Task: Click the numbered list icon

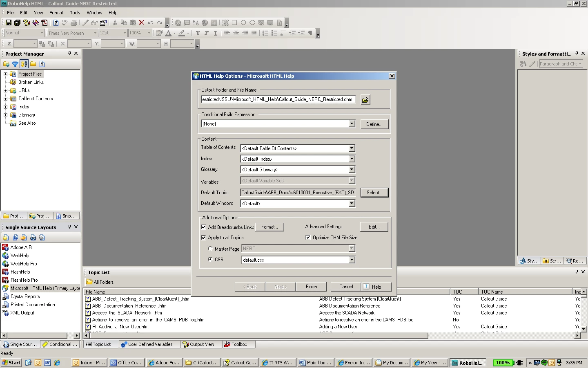Action: [x=265, y=33]
